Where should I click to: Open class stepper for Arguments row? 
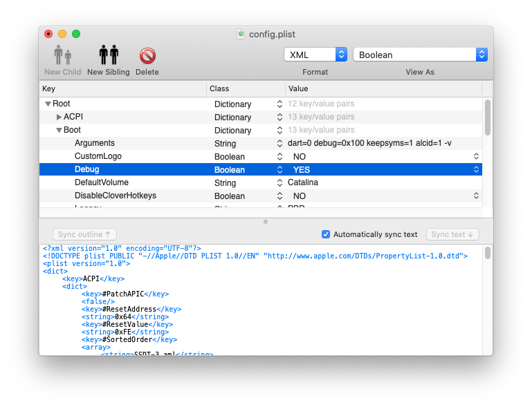tap(279, 143)
